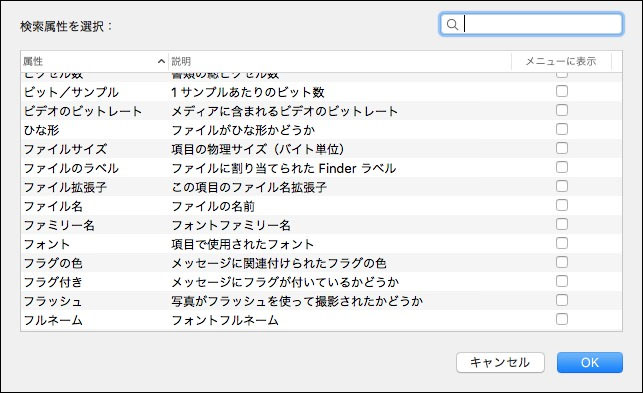
Task: Click the キャンセル button
Action: (500, 362)
